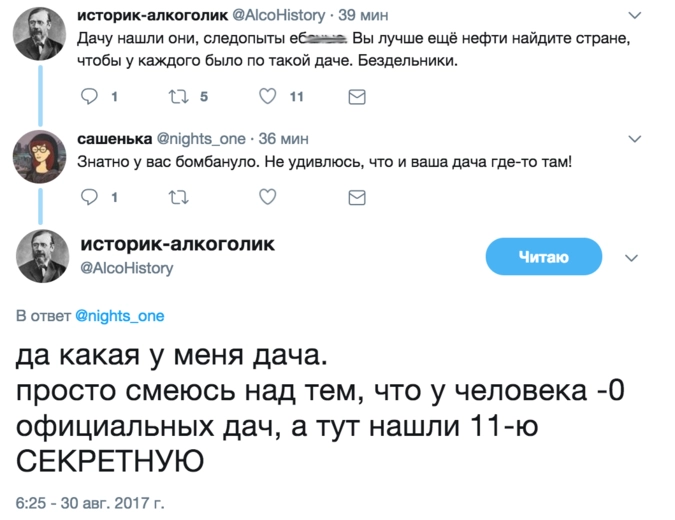The width and height of the screenshot is (675, 520).
Task: Click the large историк-алкоголик avatar in main tweet
Action: click(x=41, y=257)
